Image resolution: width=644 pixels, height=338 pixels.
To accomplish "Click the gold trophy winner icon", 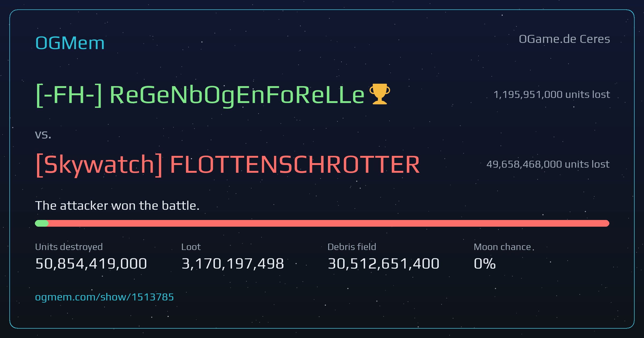I will (380, 94).
